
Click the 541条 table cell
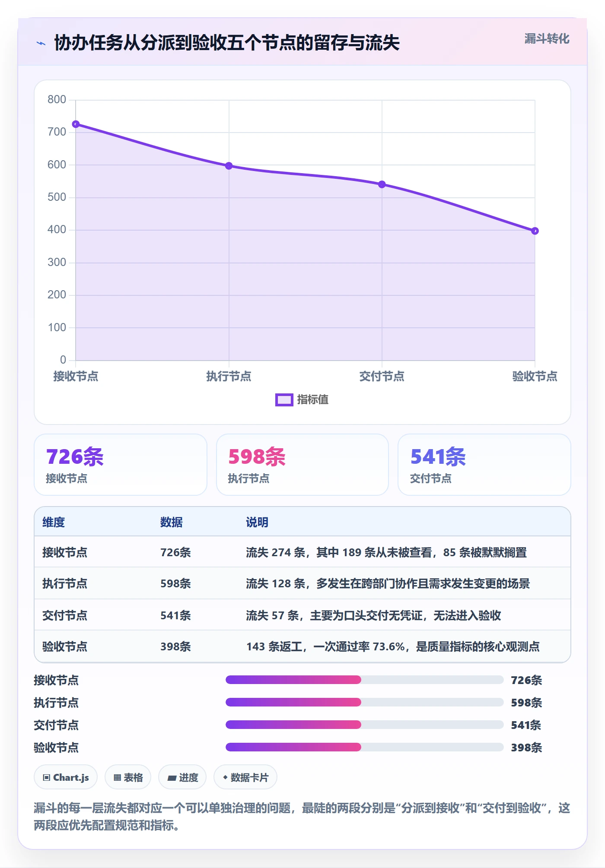click(176, 615)
